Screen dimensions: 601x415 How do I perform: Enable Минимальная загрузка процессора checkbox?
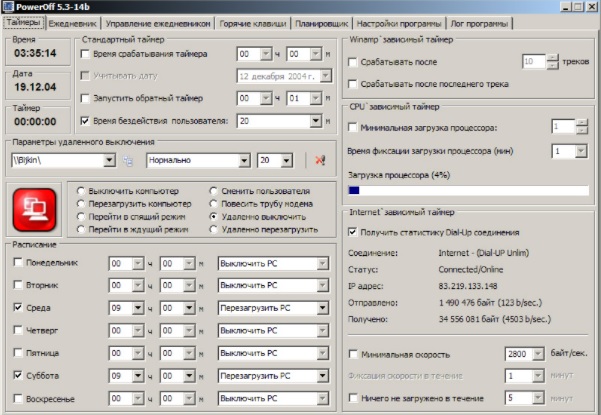pyautogui.click(x=353, y=127)
